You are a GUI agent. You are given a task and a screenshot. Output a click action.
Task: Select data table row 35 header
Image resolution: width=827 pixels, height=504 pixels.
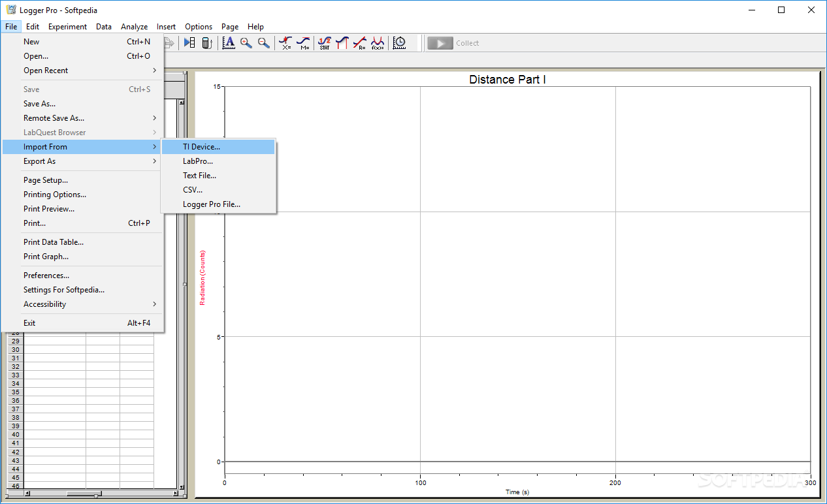pyautogui.click(x=16, y=392)
